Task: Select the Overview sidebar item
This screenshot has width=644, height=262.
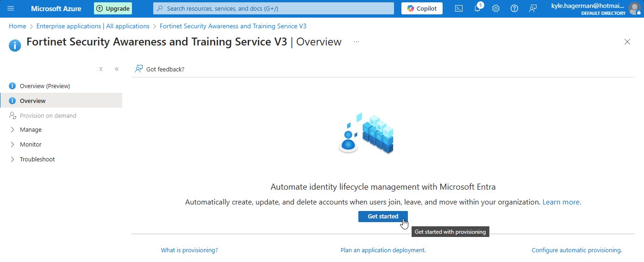Action: pos(61,101)
